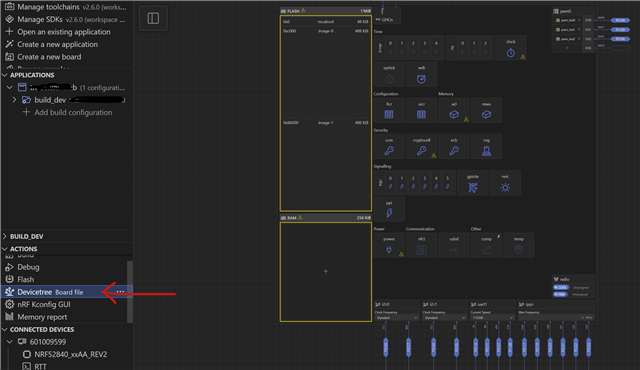
Task: Select egu 0 in the Signalling group
Action: (x=390, y=182)
